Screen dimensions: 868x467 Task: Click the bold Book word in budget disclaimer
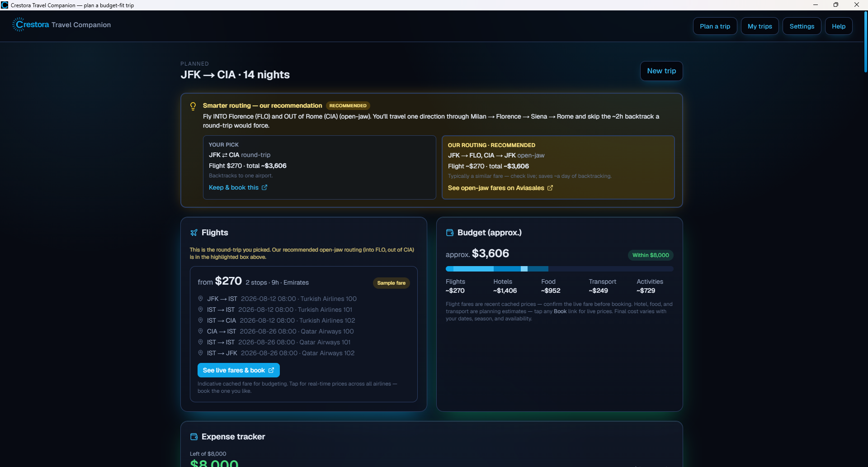click(x=560, y=311)
